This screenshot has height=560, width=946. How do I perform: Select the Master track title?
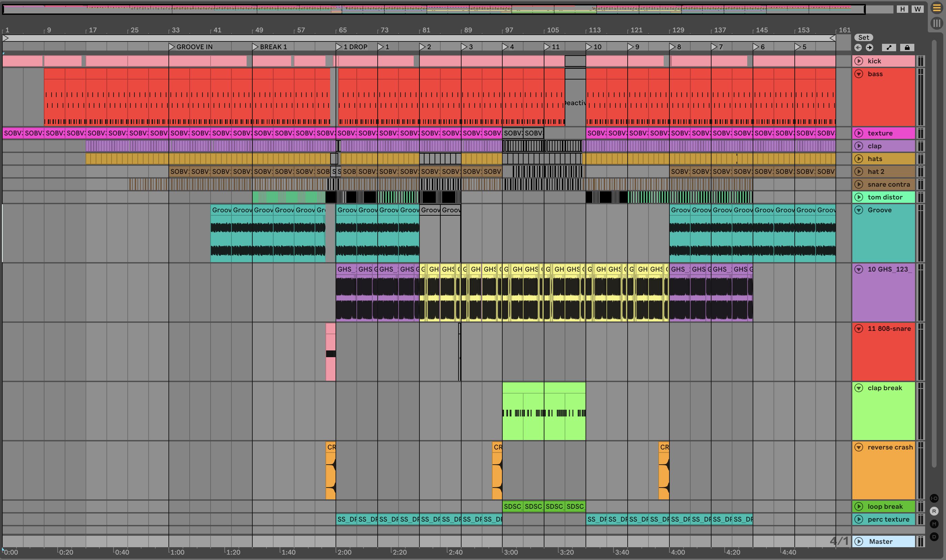pos(881,541)
